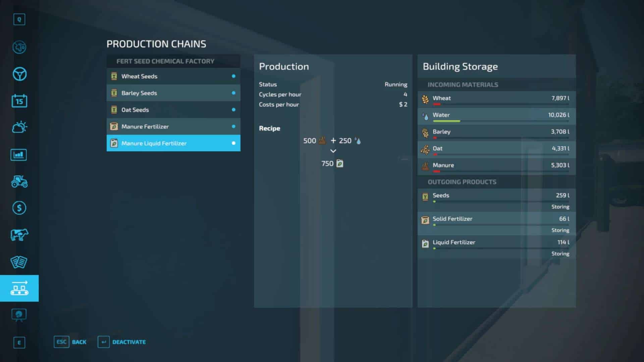Click the Water fill level bar

(500, 121)
